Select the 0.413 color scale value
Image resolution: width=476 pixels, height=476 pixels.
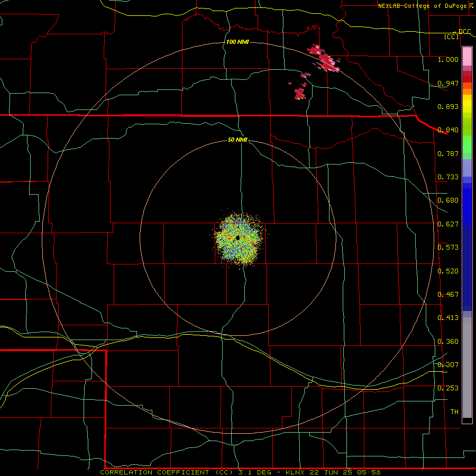point(448,318)
